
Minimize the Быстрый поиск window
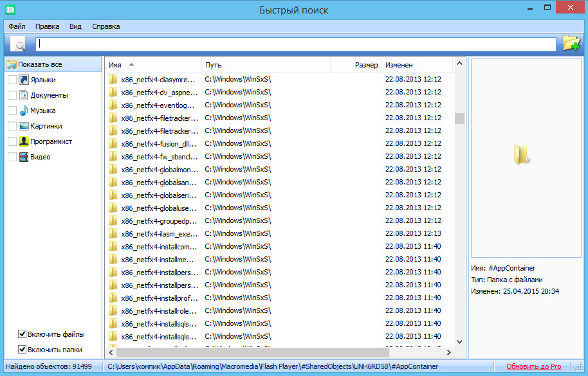pyautogui.click(x=530, y=8)
